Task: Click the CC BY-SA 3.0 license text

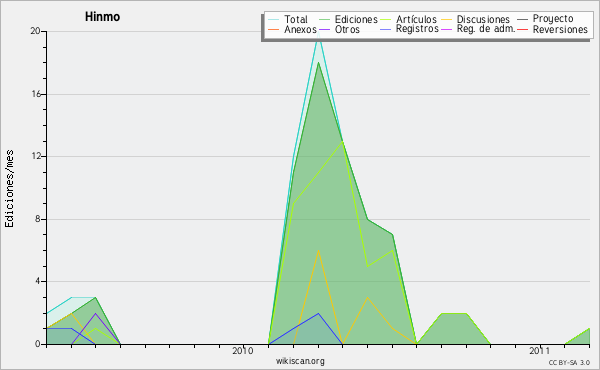Action: pos(569,363)
